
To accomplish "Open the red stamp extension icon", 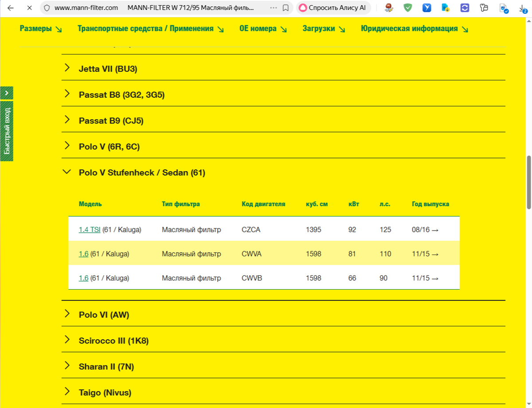I will 389,8.
